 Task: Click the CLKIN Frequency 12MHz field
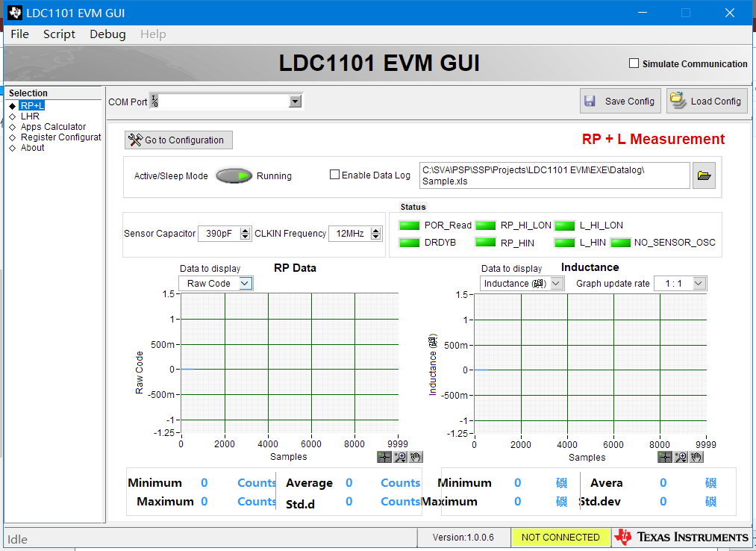tap(350, 234)
